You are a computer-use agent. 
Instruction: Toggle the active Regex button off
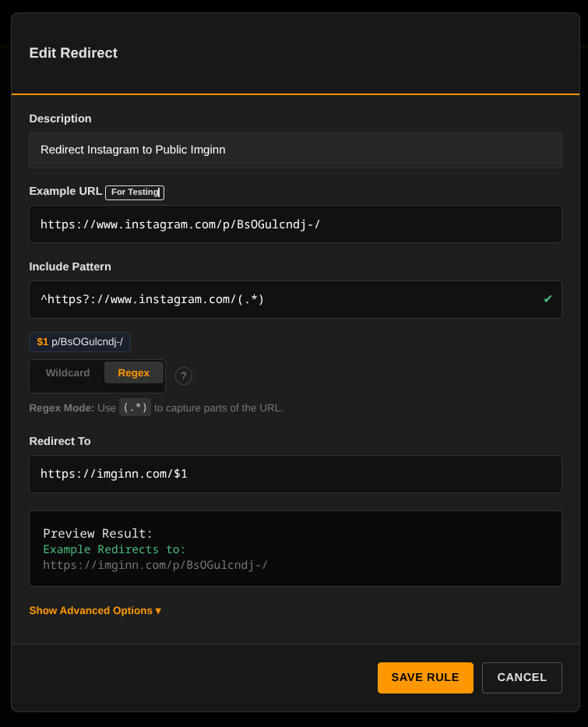pyautogui.click(x=133, y=372)
